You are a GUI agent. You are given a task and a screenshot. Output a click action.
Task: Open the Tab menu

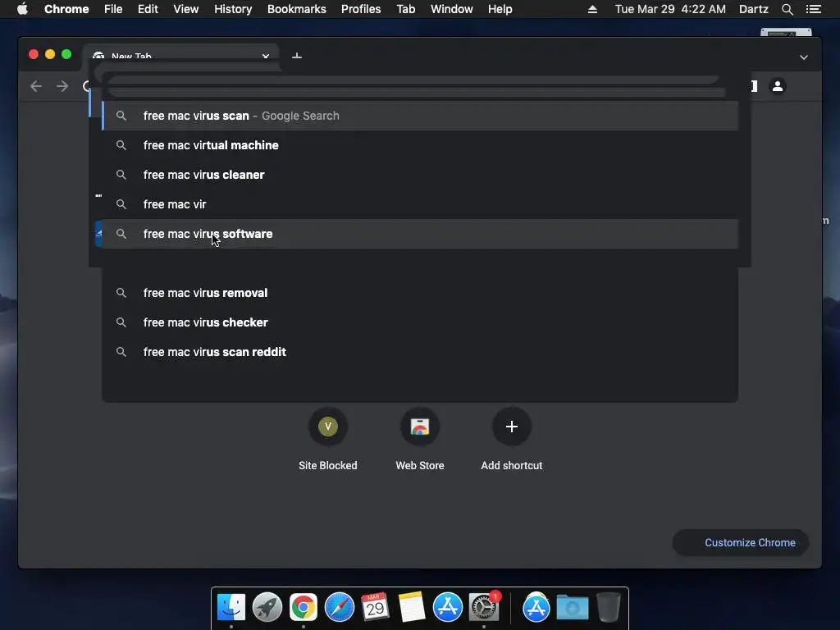[x=405, y=9]
